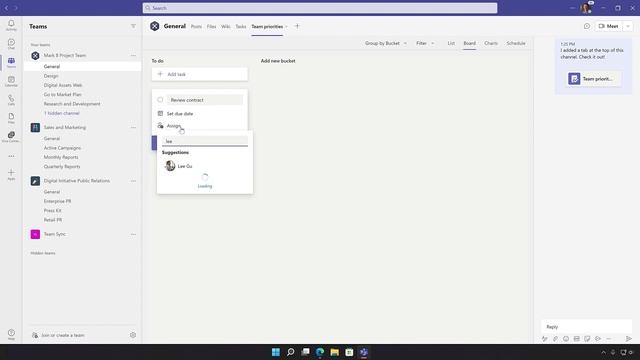Open Files from the left rail

coord(11,118)
